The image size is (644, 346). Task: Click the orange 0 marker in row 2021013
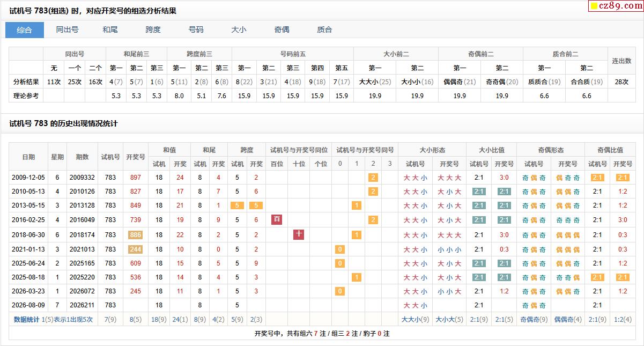[x=340, y=249]
